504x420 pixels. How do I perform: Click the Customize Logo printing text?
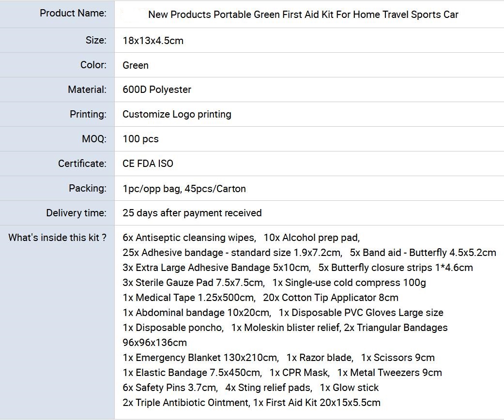[x=177, y=115]
